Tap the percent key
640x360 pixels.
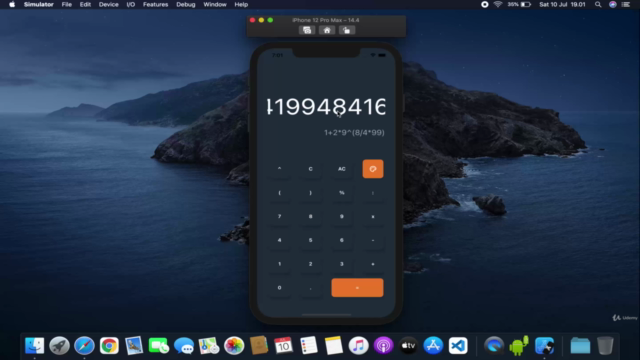pos(342,193)
